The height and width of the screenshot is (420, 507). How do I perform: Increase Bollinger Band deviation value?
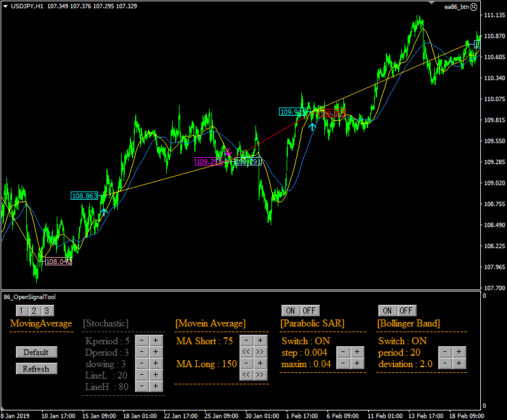(x=459, y=363)
